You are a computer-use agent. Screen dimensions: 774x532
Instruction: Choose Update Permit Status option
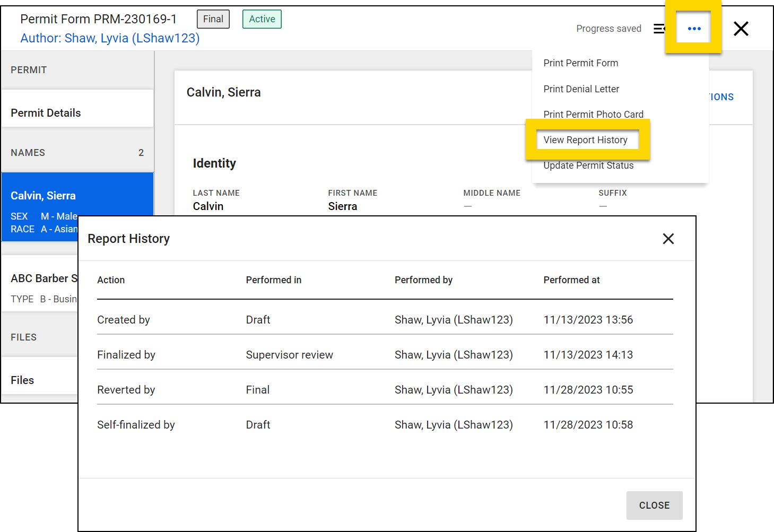tap(588, 166)
